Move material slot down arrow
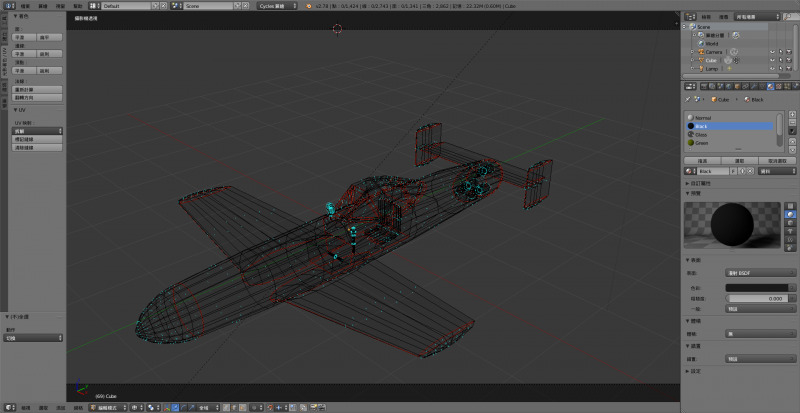This screenshot has width=800, height=413. 792,150
